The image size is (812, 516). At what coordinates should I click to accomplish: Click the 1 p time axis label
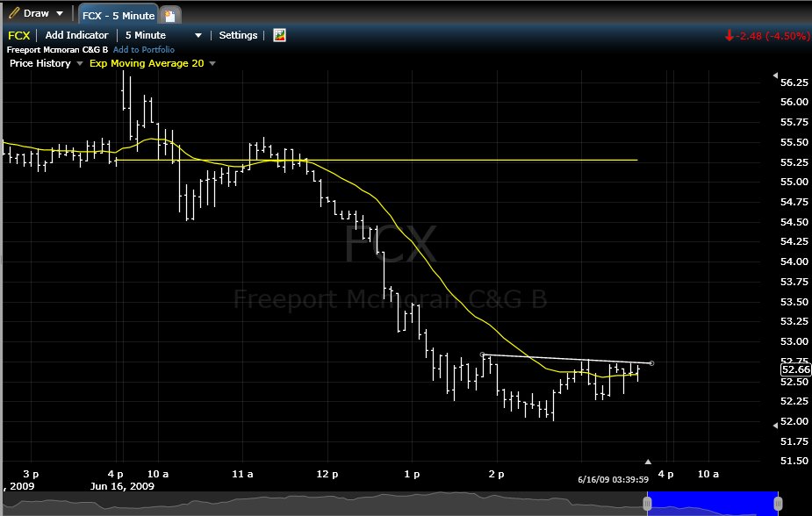[412, 474]
